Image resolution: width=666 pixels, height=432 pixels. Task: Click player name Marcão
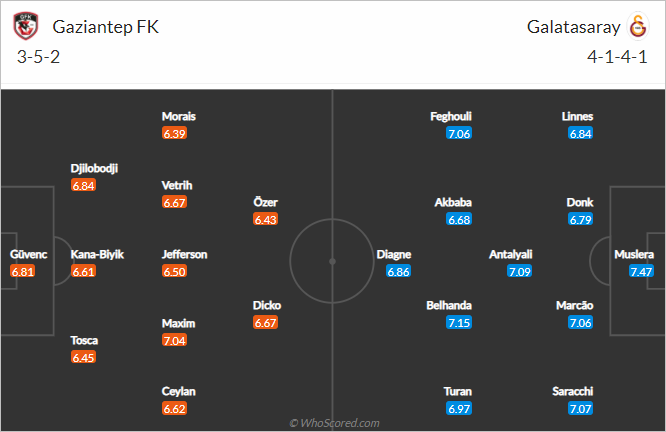click(574, 305)
